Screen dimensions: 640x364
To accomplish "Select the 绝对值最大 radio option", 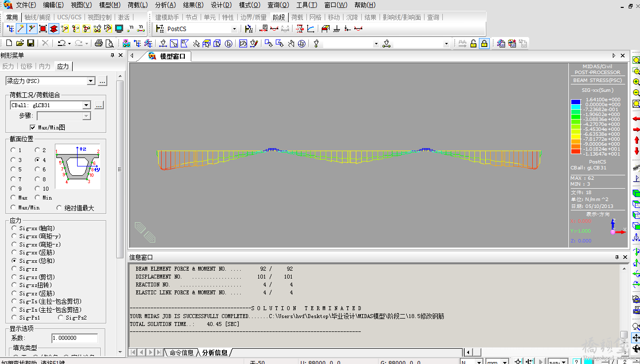I will coord(59,208).
